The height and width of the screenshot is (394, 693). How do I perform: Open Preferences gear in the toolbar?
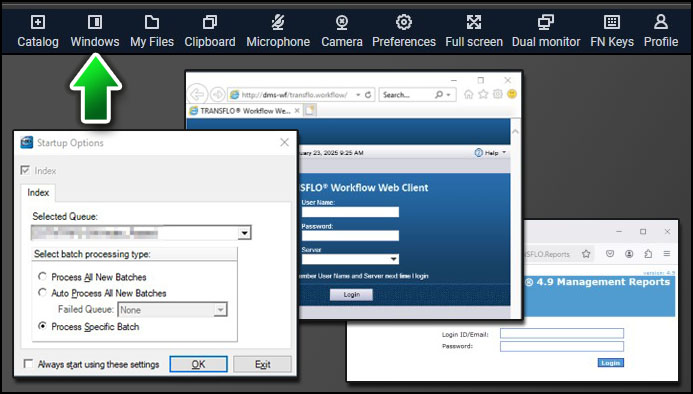pos(404,31)
